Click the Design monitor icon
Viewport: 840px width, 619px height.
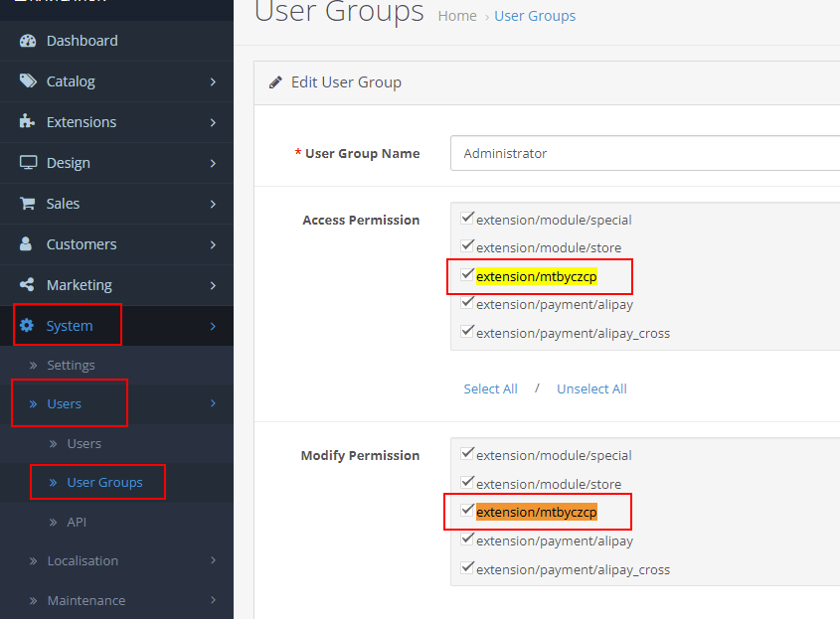pyautogui.click(x=28, y=163)
